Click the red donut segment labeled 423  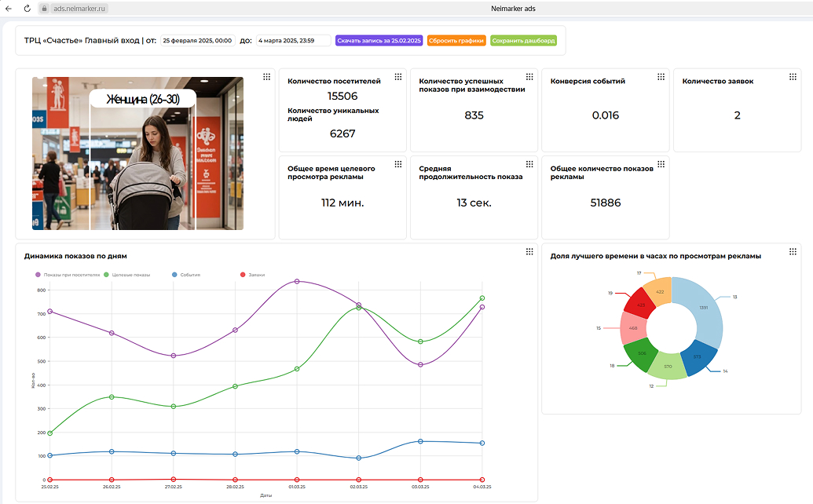[x=640, y=304]
